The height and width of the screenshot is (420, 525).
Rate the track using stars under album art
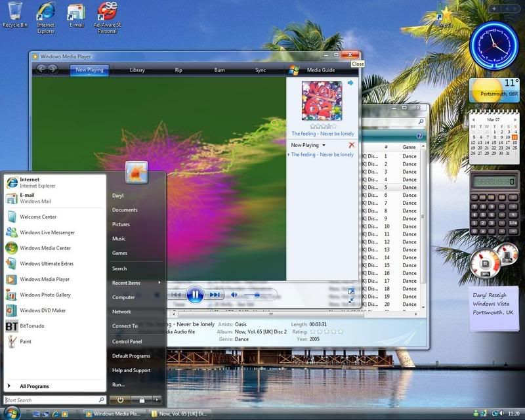coord(323,126)
